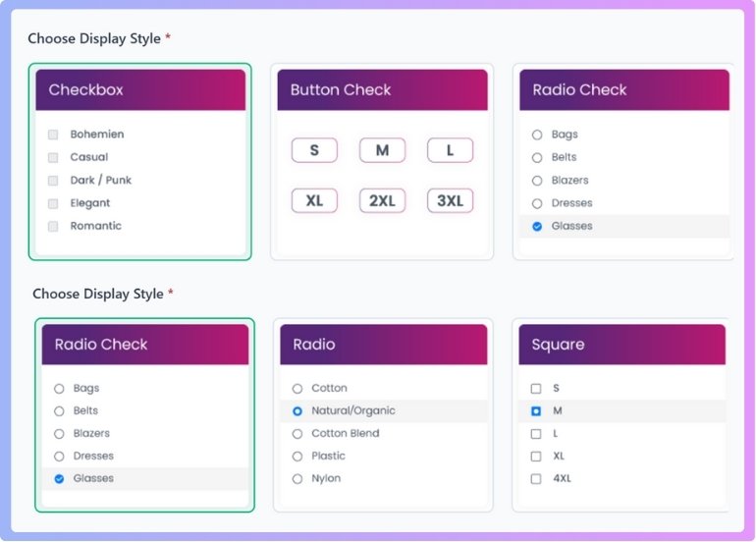Select Dresses radio in bottom Radio Check card
The width and height of the screenshot is (756, 542).
click(x=59, y=457)
